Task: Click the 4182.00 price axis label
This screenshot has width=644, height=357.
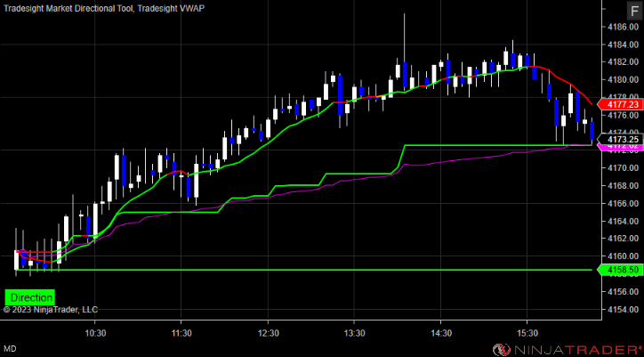Action: click(623, 62)
